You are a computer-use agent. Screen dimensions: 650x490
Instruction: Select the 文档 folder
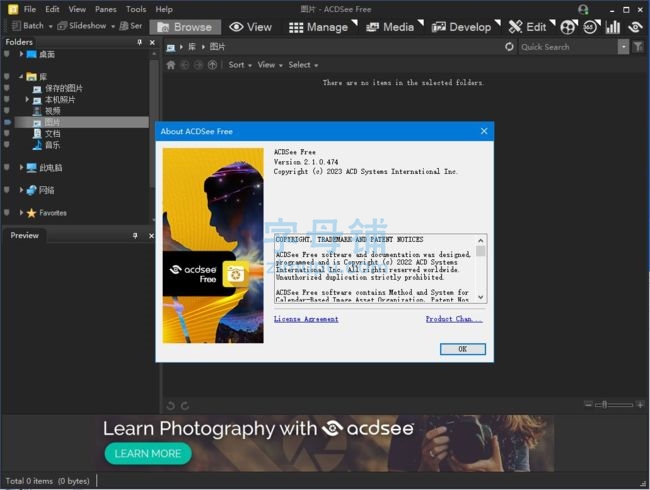click(x=53, y=133)
